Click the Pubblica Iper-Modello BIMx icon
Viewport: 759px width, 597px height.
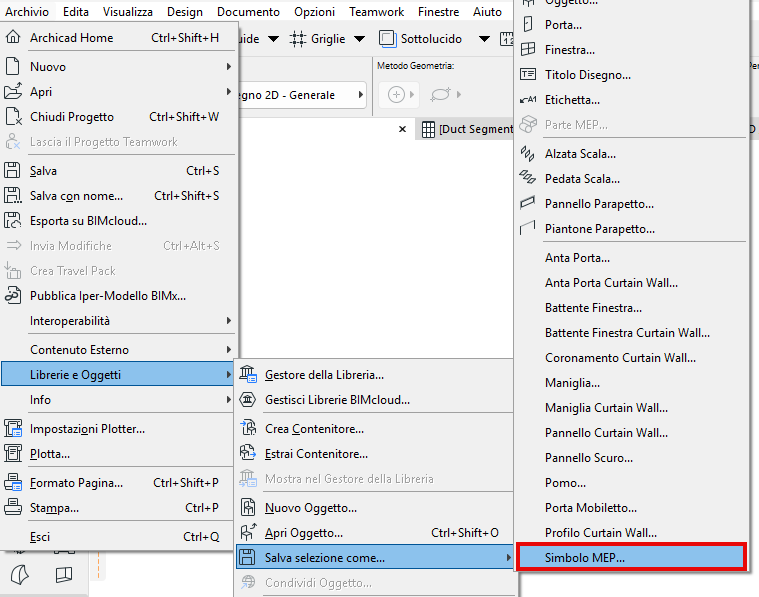13,295
